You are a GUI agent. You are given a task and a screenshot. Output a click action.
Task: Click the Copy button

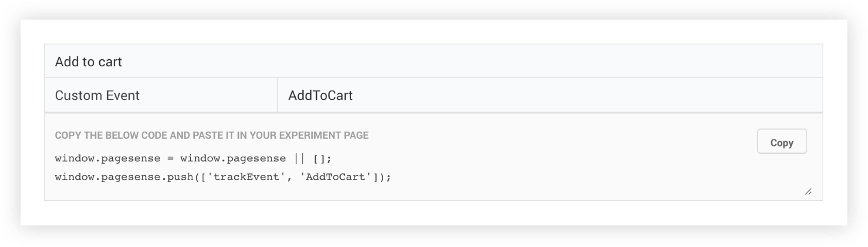(x=782, y=142)
